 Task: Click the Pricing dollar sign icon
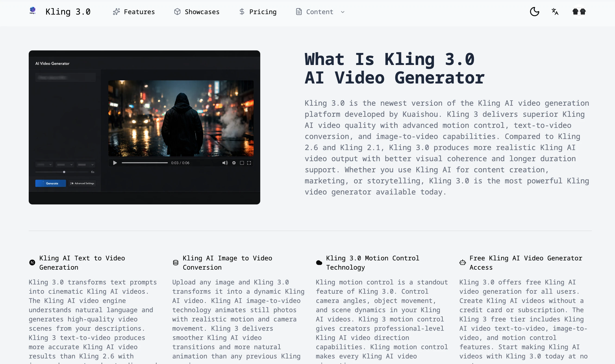[x=242, y=12]
